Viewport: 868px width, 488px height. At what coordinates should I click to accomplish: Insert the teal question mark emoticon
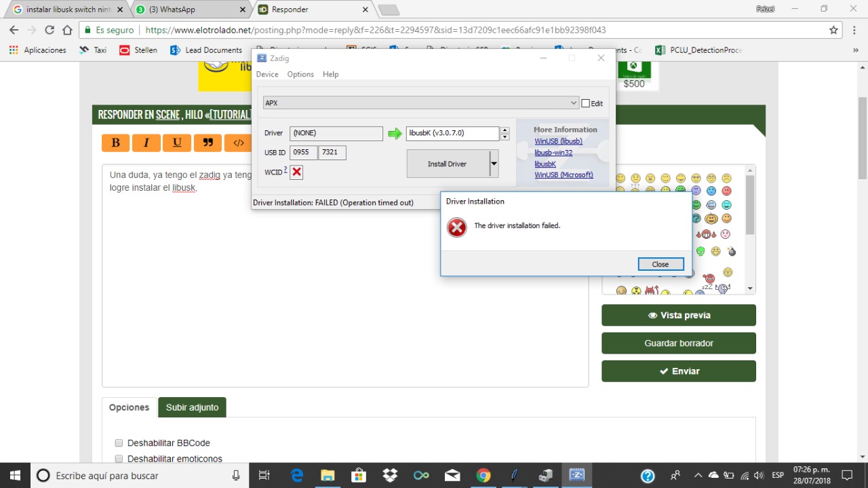[x=696, y=219]
